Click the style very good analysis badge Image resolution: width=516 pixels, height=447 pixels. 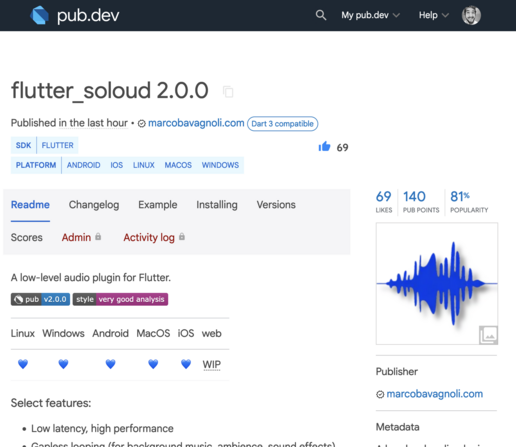(x=120, y=299)
